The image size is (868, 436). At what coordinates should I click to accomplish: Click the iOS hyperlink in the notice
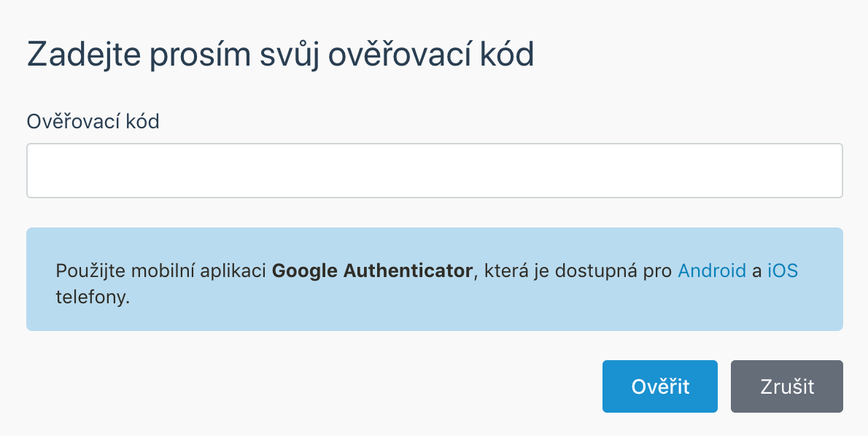tap(783, 270)
